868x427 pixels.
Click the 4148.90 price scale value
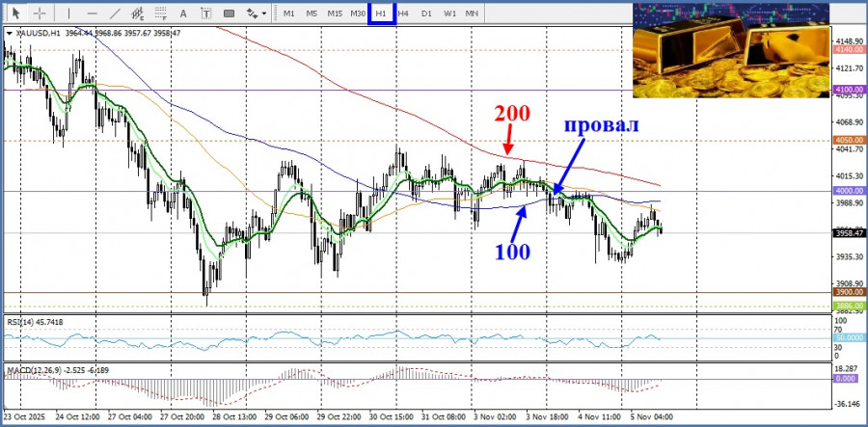point(848,41)
